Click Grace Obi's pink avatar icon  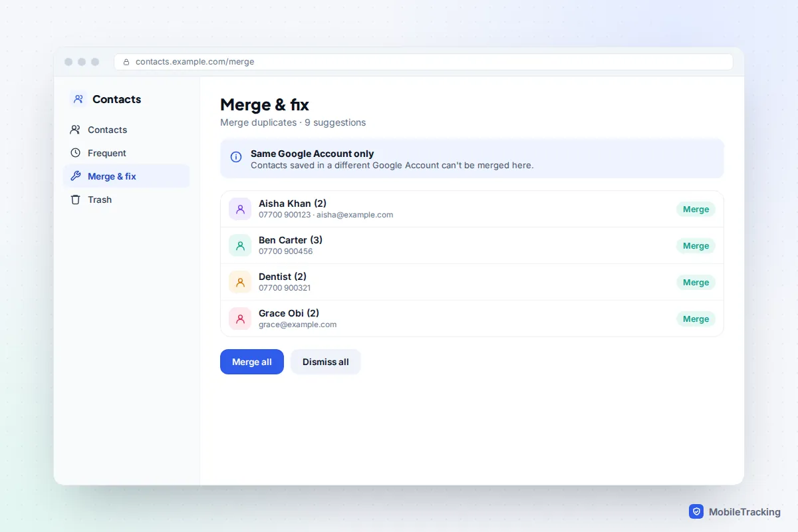pyautogui.click(x=240, y=319)
